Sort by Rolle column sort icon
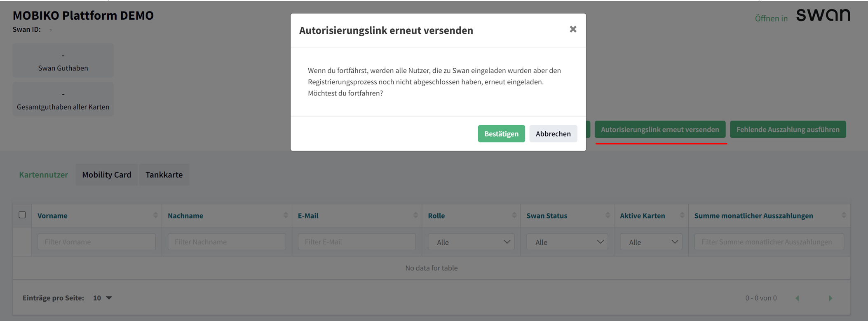 coord(514,215)
